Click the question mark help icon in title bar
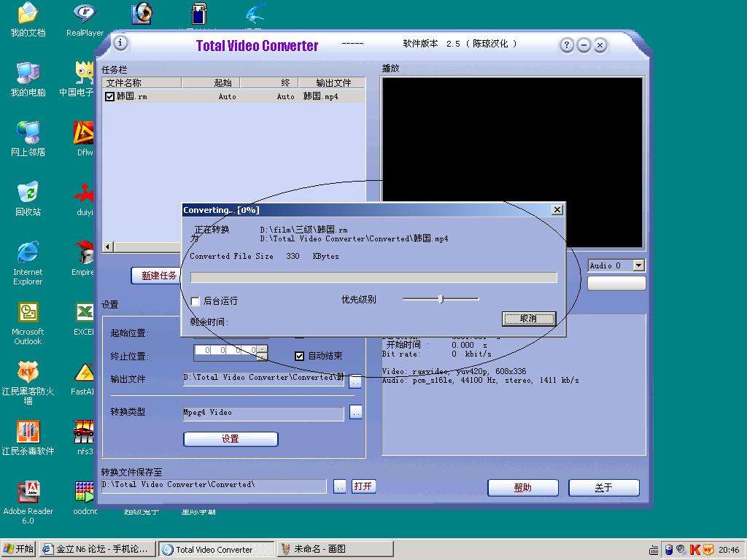Screen dimensions: 747x560 coord(567,45)
